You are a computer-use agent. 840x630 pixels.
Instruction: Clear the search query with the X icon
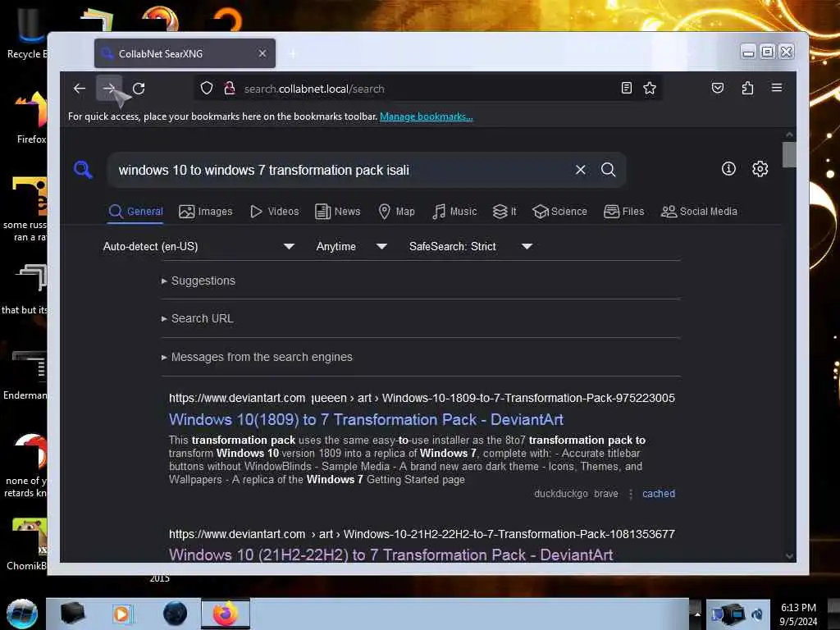(580, 170)
